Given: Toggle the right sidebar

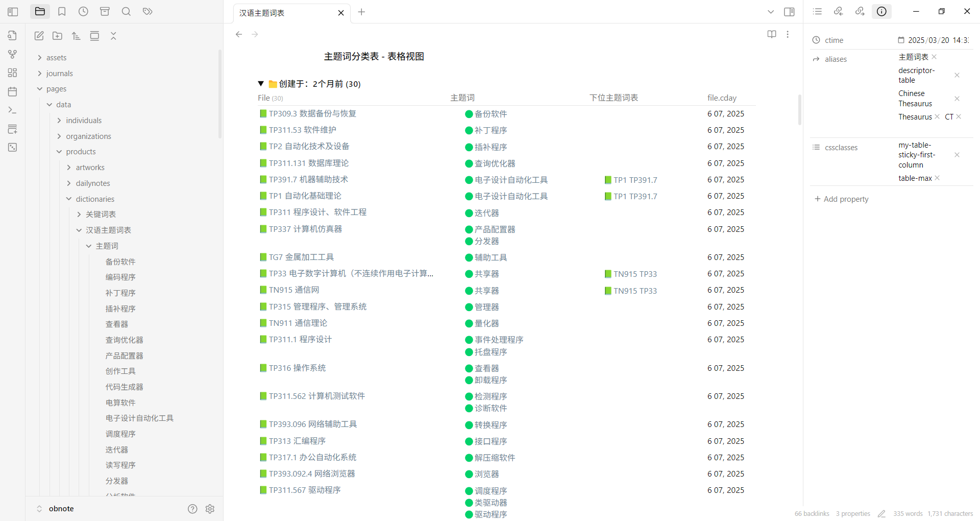Looking at the screenshot, I should pyautogui.click(x=789, y=12).
